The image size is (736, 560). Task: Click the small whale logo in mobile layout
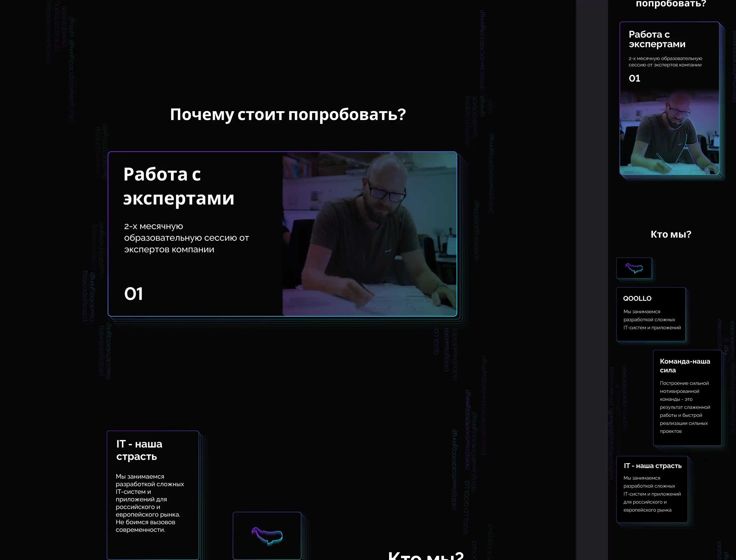634,268
